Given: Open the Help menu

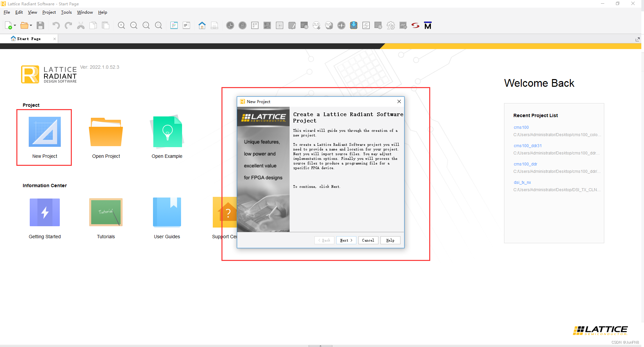Looking at the screenshot, I should (103, 12).
